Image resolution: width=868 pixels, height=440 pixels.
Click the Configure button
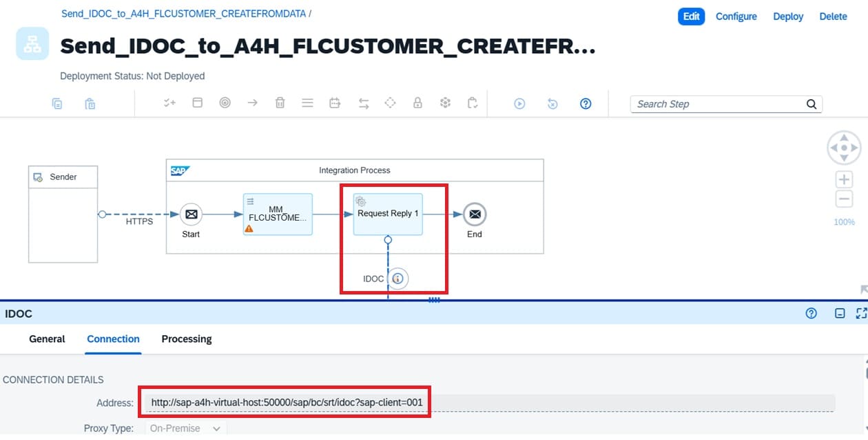pyautogui.click(x=736, y=17)
